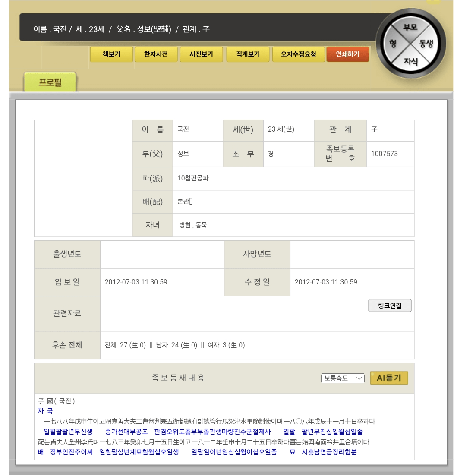Open the 한자사전 dictionary button
The height and width of the screenshot is (476, 454).
(156, 54)
